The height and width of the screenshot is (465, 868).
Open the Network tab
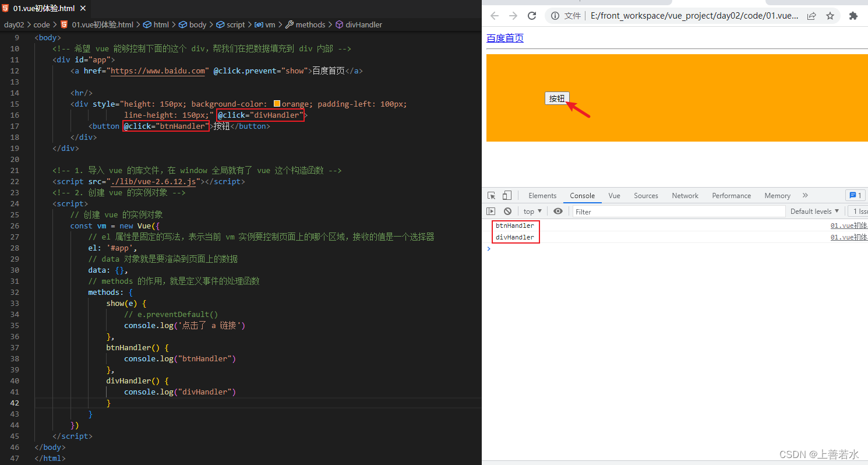tap(685, 195)
